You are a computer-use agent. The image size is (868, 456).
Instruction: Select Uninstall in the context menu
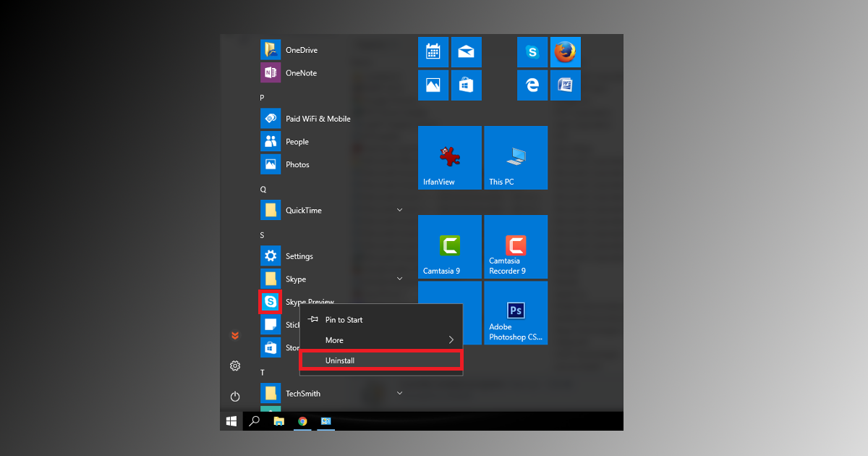click(381, 360)
